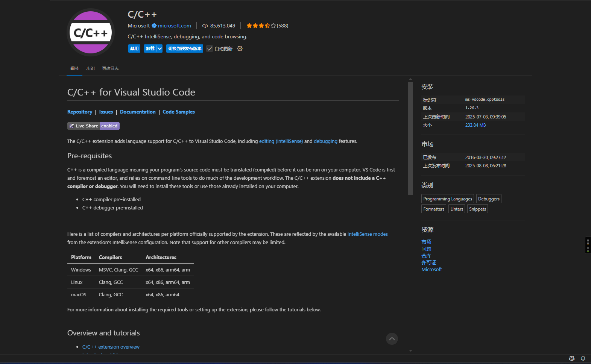Select the Programming Languages category

tap(448, 199)
